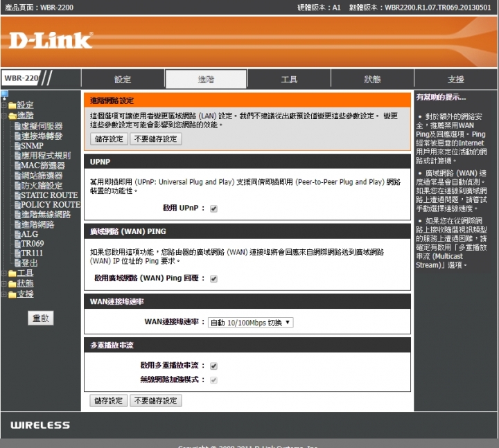Click page icon beside TR069
The height and width of the screenshot is (448, 499).
[18, 244]
